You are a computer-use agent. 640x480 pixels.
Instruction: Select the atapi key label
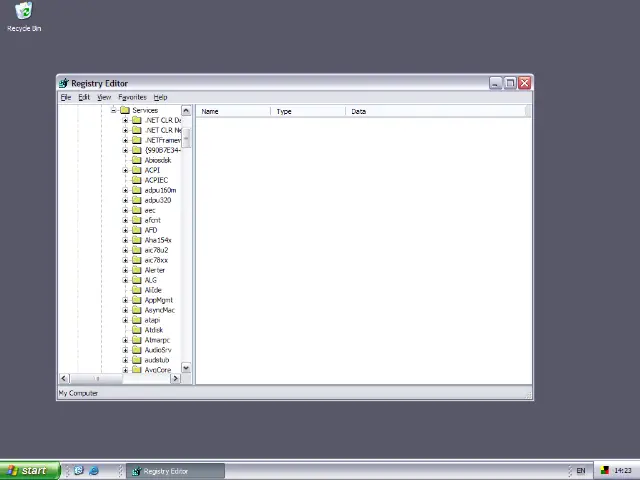click(x=152, y=320)
